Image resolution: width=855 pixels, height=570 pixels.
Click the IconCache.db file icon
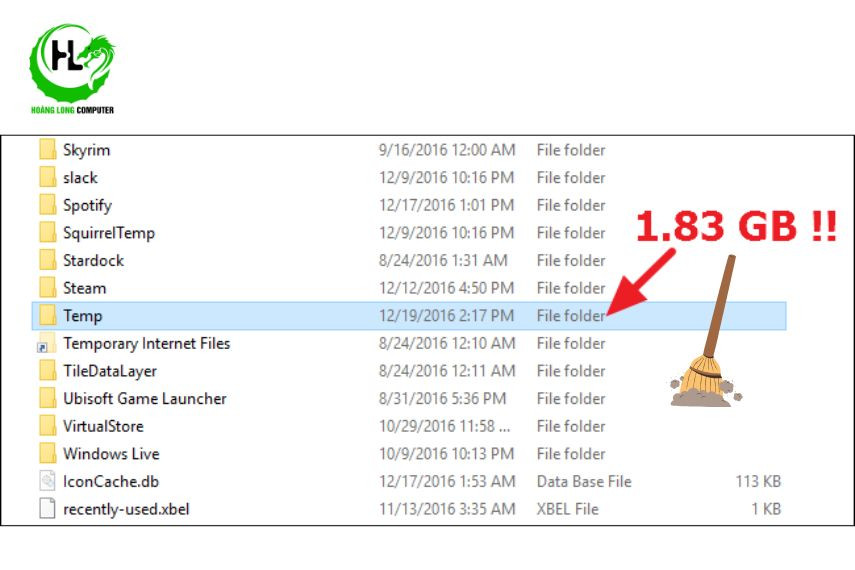[47, 481]
